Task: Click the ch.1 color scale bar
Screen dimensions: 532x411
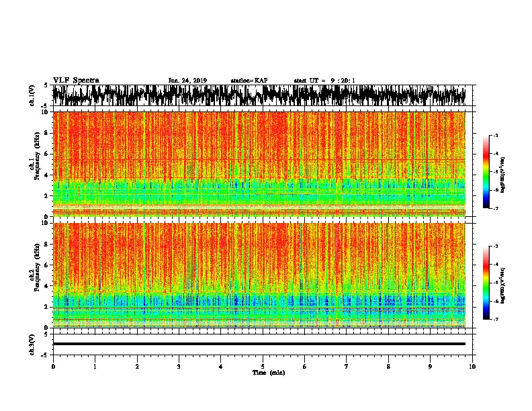Action: tap(486, 172)
